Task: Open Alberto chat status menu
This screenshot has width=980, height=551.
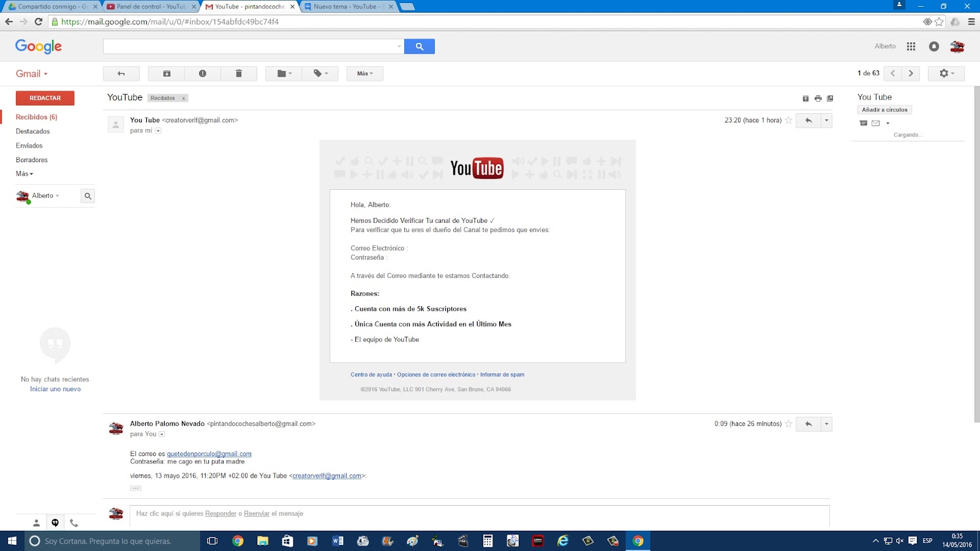Action: 46,196
